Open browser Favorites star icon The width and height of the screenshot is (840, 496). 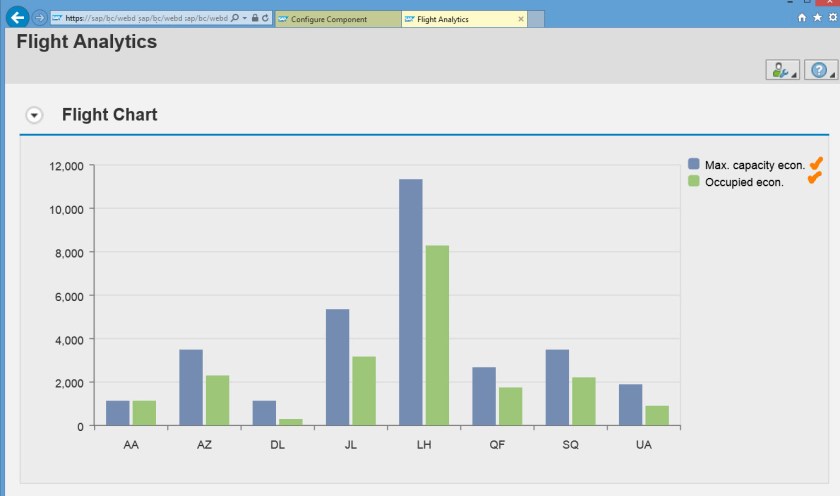pyautogui.click(x=818, y=18)
